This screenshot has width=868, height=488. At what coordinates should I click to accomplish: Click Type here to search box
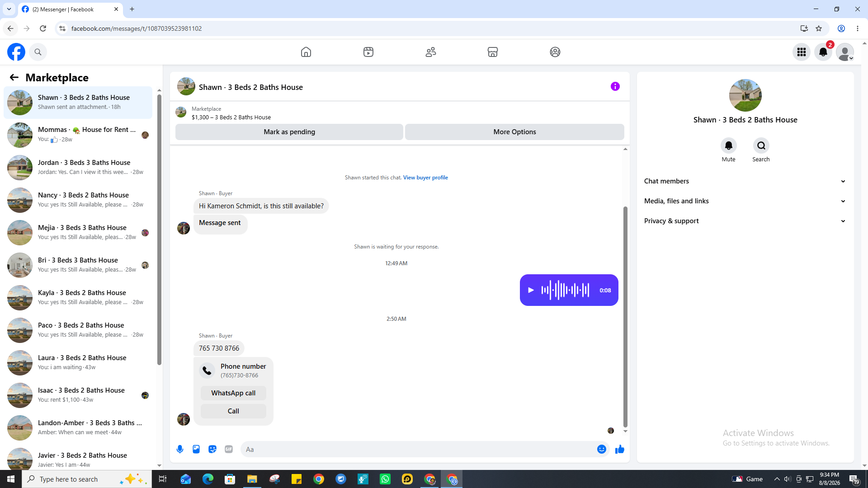tap(87, 479)
